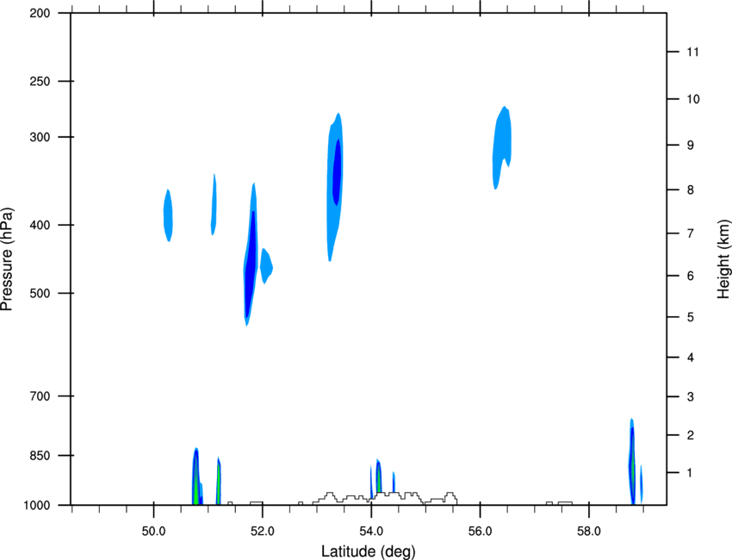Viewport: 732px width, 560px height.
Task: Click the 7 km height label
Action: click(691, 233)
